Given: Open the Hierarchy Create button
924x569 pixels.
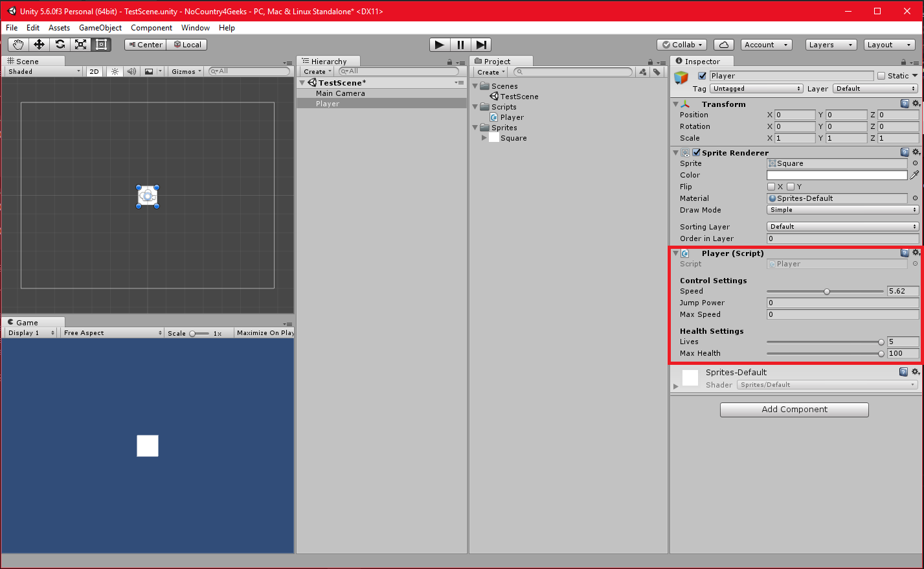Looking at the screenshot, I should (317, 72).
